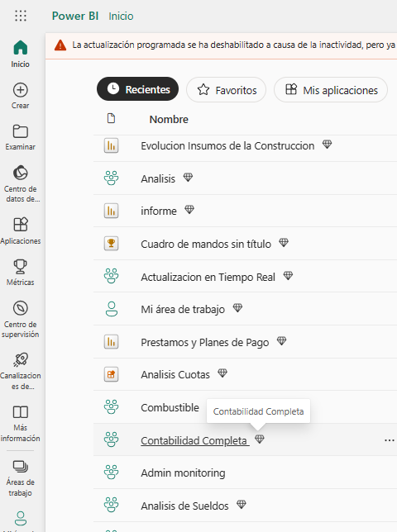This screenshot has height=532, width=397.
Task: Open Cuadro de mandos sin título scorecard
Action: pyautogui.click(x=206, y=244)
